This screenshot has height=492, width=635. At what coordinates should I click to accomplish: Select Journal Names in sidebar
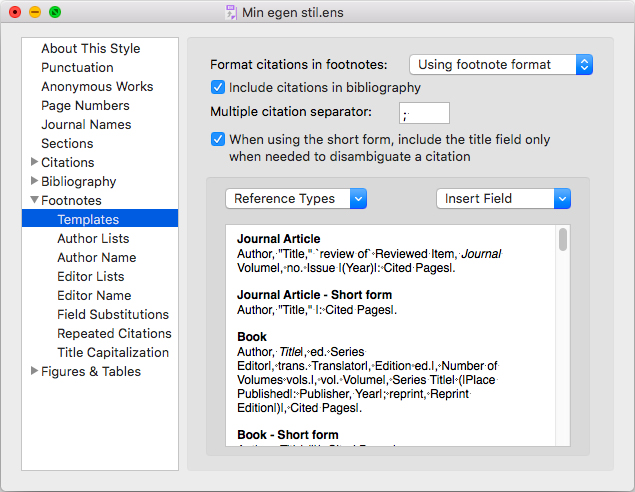(86, 124)
